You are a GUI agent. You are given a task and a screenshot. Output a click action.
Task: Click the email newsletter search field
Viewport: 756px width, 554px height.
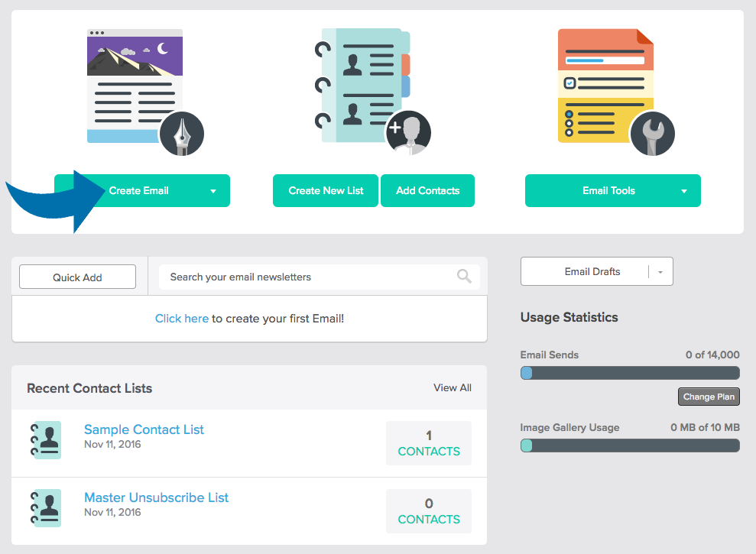tap(306, 276)
